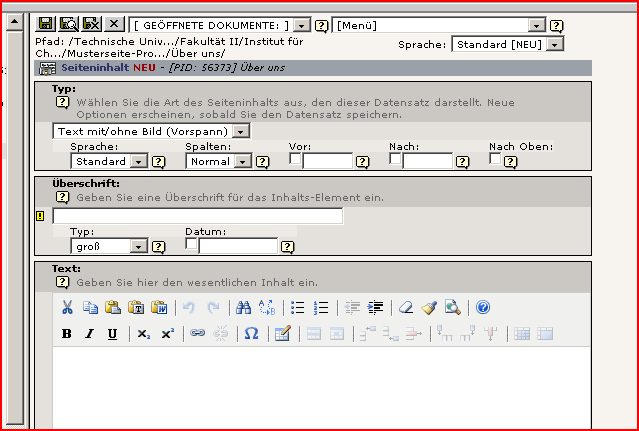
Task: Click the increase indent icon
Action: pyautogui.click(x=375, y=308)
